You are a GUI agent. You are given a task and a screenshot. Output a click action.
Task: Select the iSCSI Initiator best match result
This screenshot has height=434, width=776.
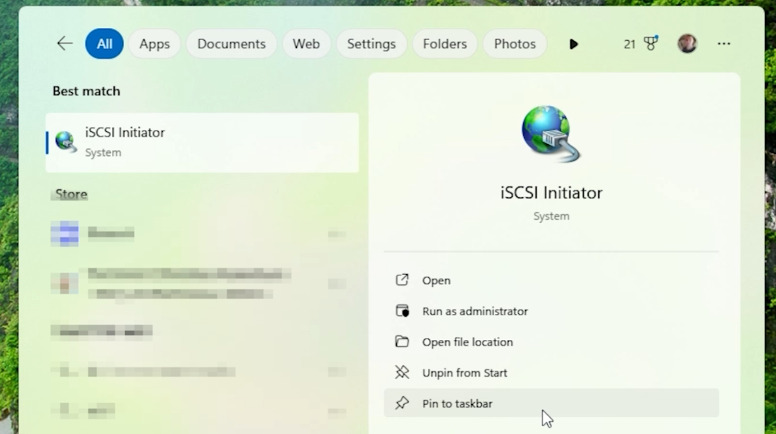(x=202, y=143)
